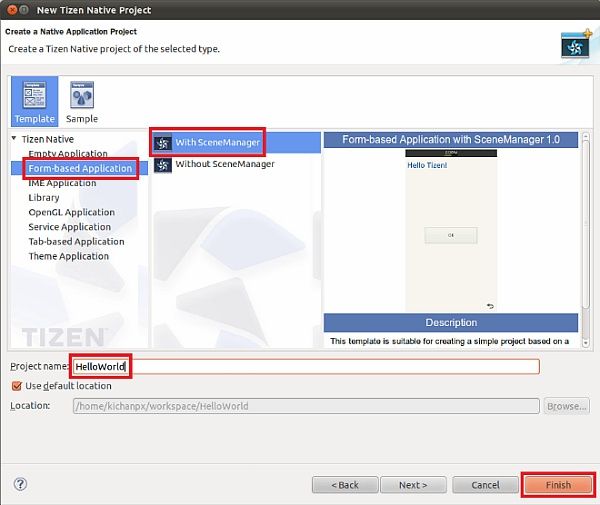
Task: Click the Next button
Action: point(413,485)
